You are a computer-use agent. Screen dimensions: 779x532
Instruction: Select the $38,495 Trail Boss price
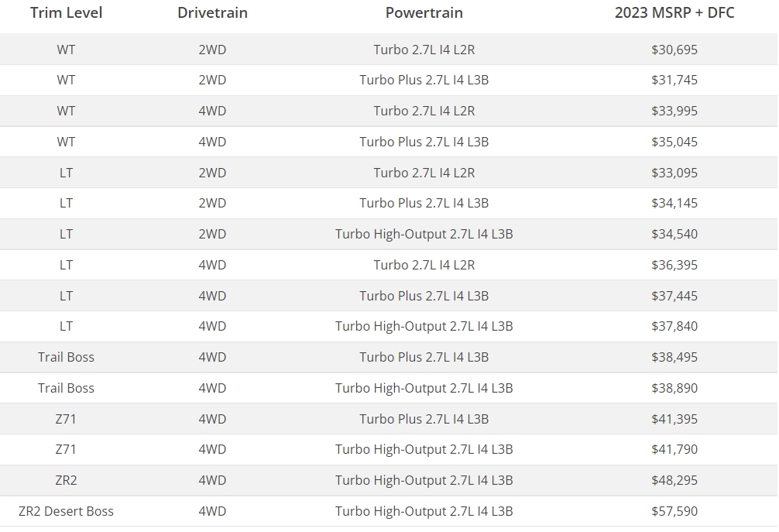[674, 357]
